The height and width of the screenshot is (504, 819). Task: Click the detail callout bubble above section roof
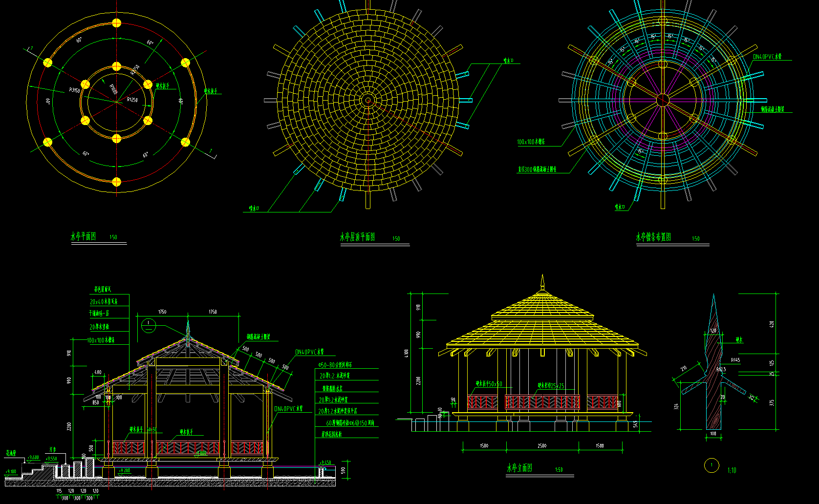tap(148, 325)
